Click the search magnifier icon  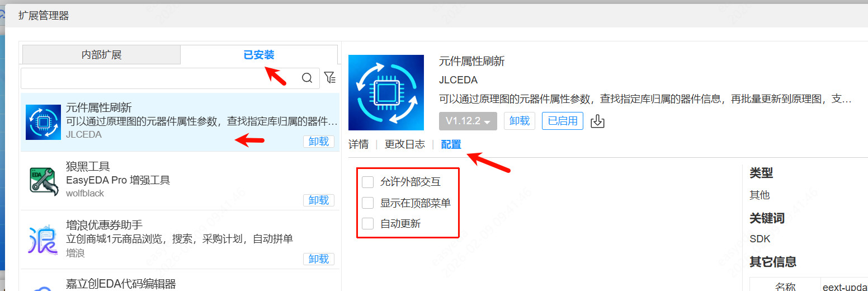click(307, 78)
